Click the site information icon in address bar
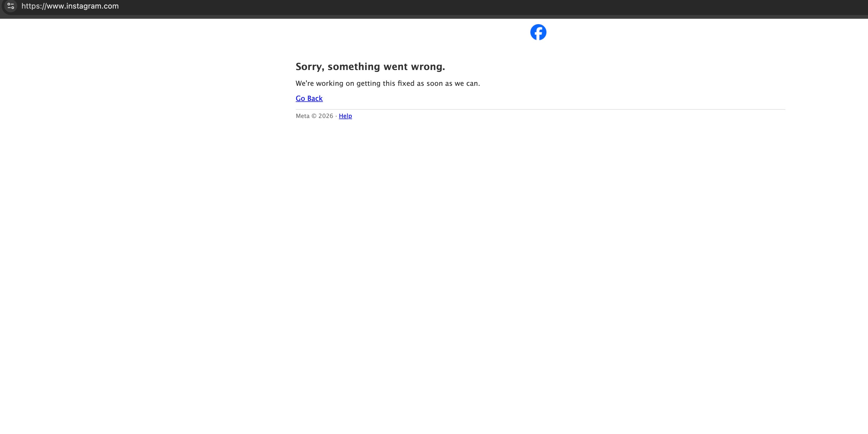The image size is (868, 434). [11, 6]
